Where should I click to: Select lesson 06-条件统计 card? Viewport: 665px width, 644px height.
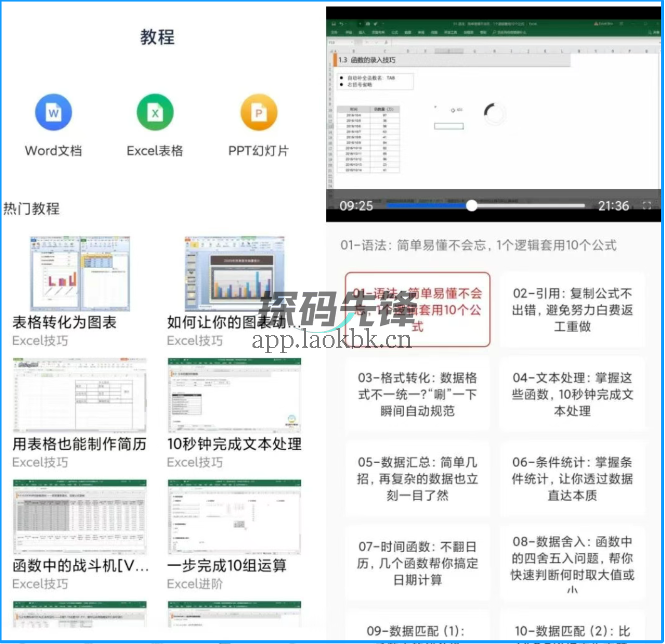tap(573, 479)
